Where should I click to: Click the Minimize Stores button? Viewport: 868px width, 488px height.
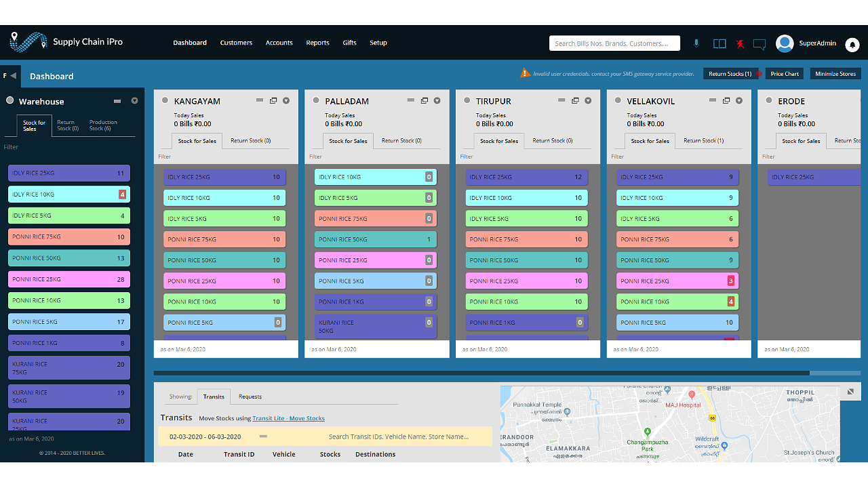point(835,74)
